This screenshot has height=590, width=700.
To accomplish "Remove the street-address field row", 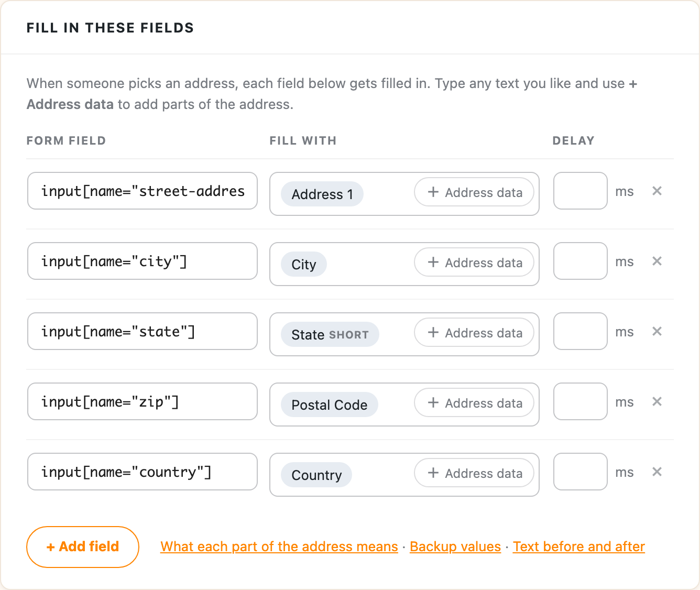I will click(x=657, y=191).
